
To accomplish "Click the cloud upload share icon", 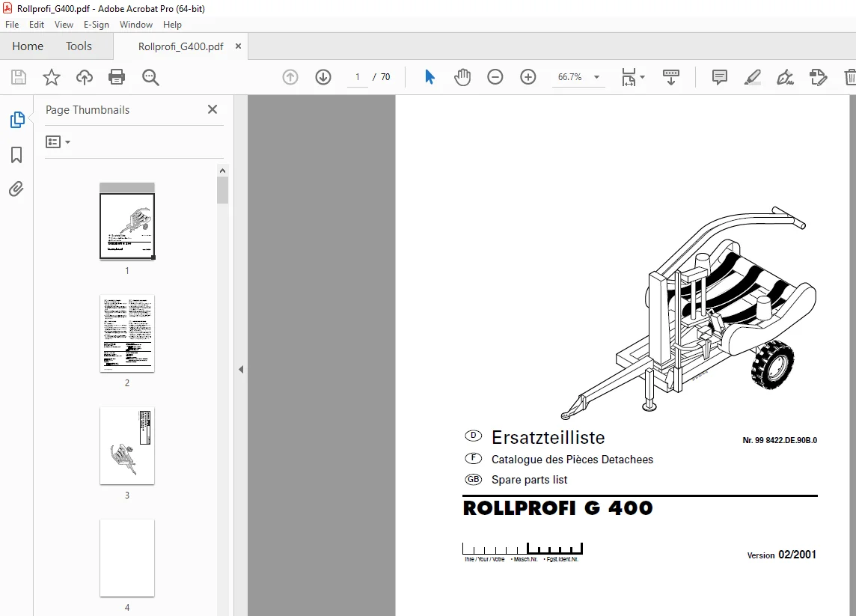I will [84, 77].
